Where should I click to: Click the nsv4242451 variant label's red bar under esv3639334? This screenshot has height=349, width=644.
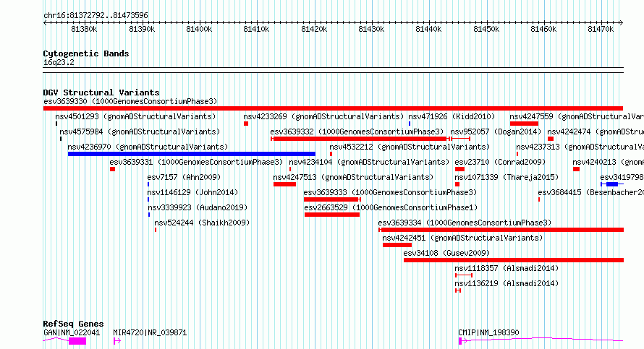click(397, 245)
